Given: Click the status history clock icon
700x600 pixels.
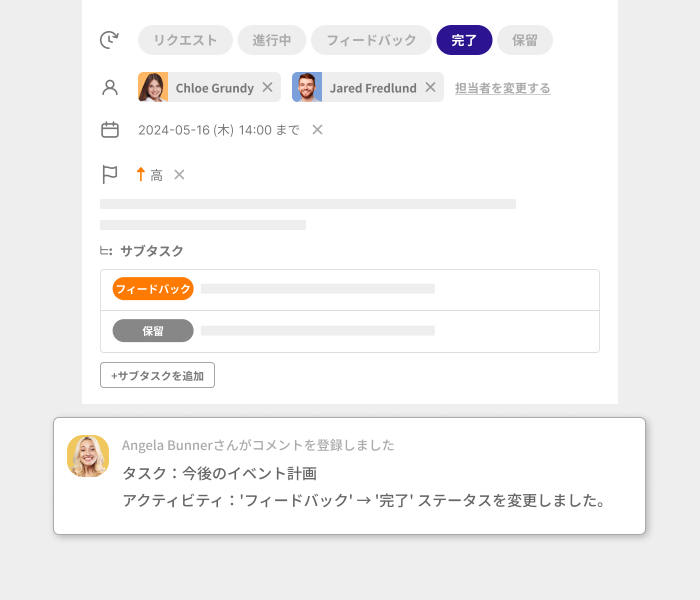Looking at the screenshot, I should [x=109, y=40].
